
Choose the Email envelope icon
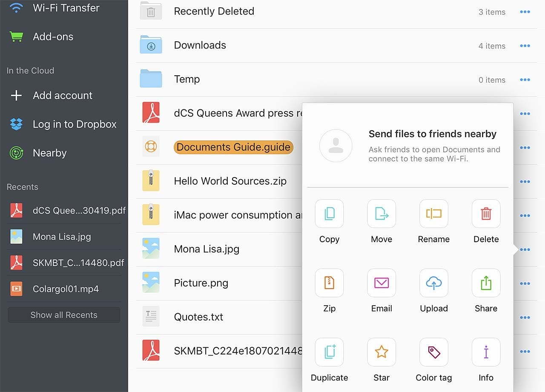(x=381, y=283)
